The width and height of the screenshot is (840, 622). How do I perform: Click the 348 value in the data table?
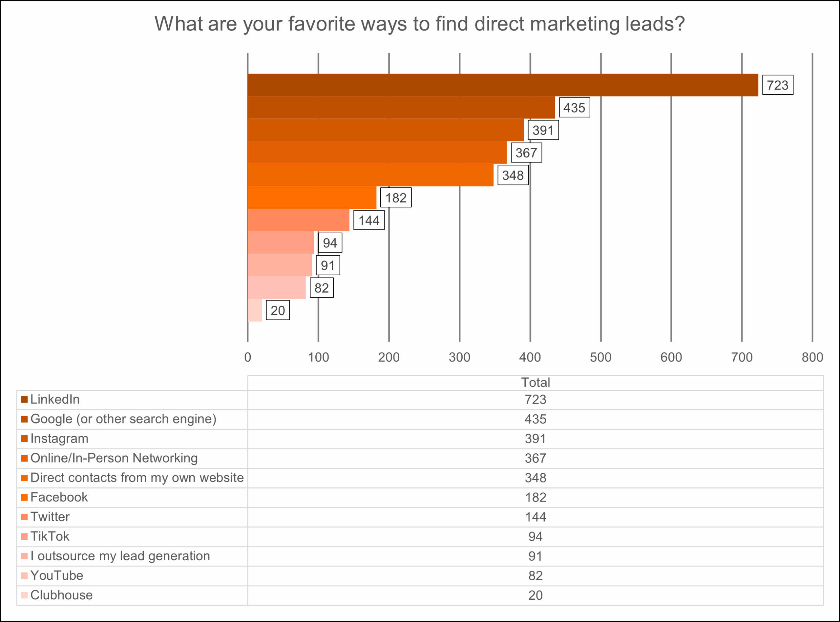point(535,478)
